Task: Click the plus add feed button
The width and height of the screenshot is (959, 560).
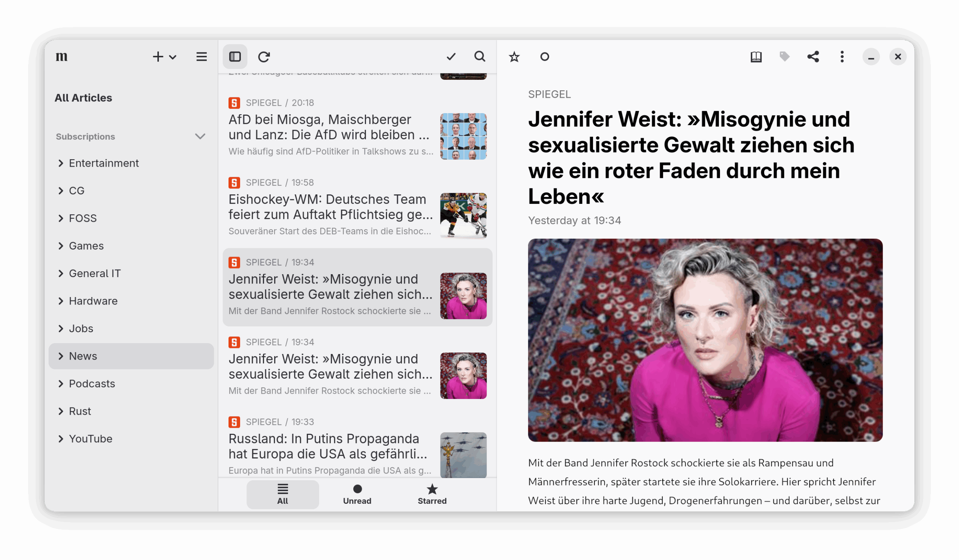Action: 158,57
